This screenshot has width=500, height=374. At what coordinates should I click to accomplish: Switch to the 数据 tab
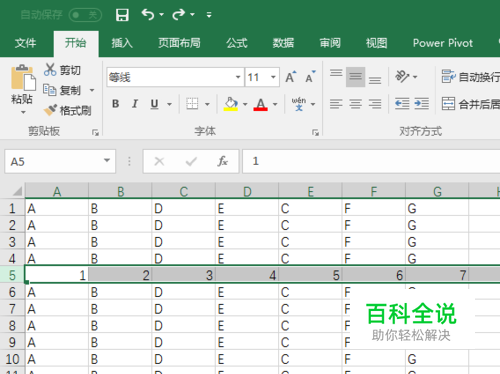click(283, 43)
